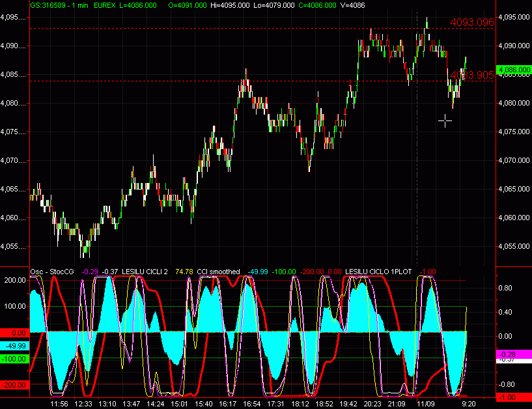Click '4,075....' on the left price axis
Screen dimensions: 532x409
pyautogui.click(x=13, y=132)
